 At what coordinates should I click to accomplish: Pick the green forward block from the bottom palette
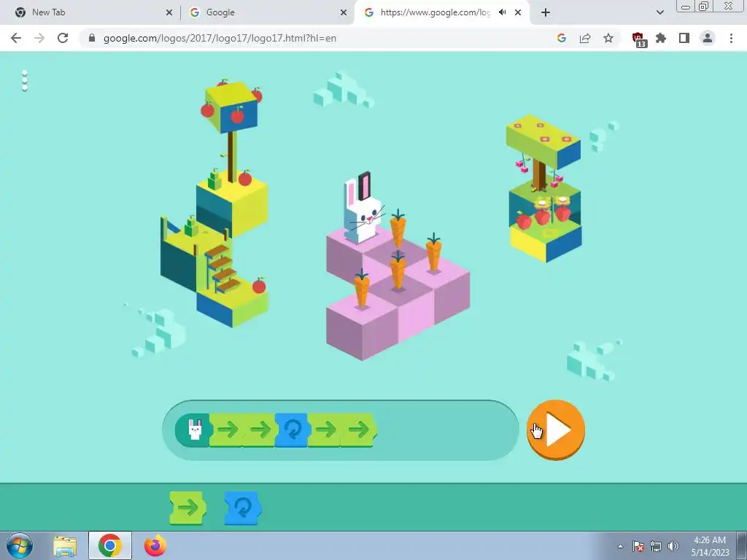(188, 508)
